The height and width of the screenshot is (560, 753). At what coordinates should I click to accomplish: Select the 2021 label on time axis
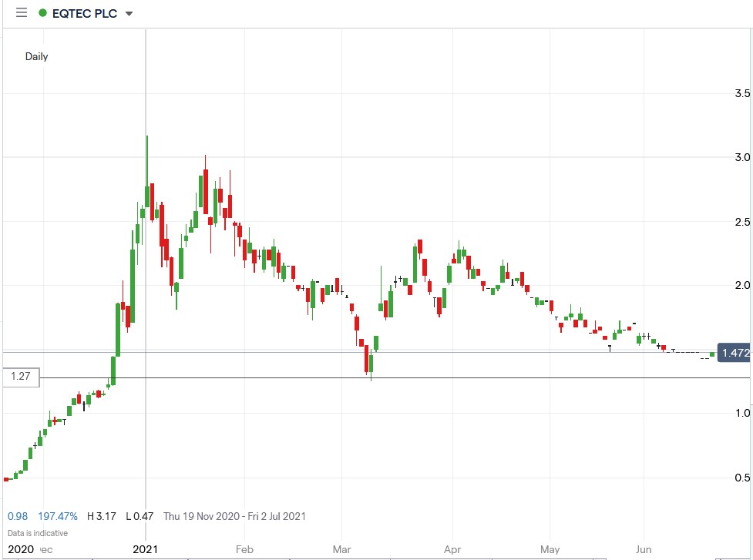[x=146, y=549]
